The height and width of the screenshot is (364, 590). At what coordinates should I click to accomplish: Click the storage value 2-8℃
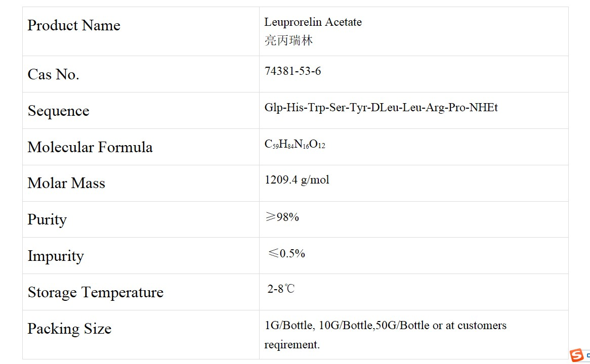281,289
